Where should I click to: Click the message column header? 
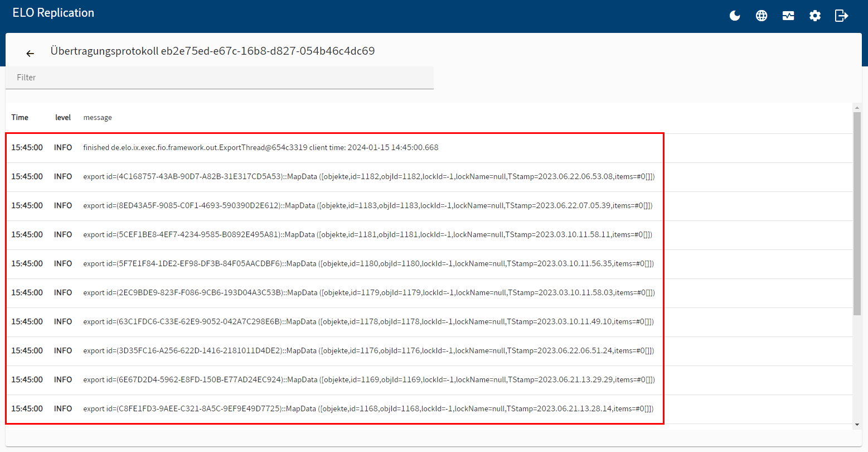pyautogui.click(x=98, y=117)
